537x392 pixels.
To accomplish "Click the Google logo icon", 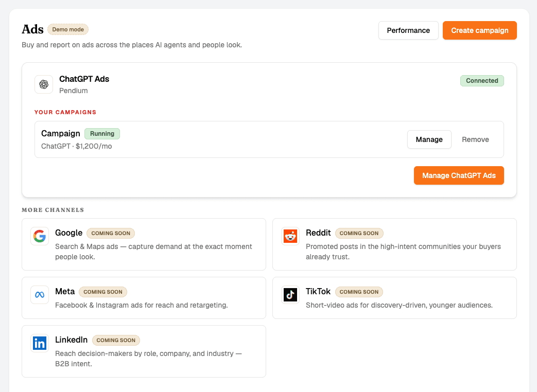I will pyautogui.click(x=40, y=236).
